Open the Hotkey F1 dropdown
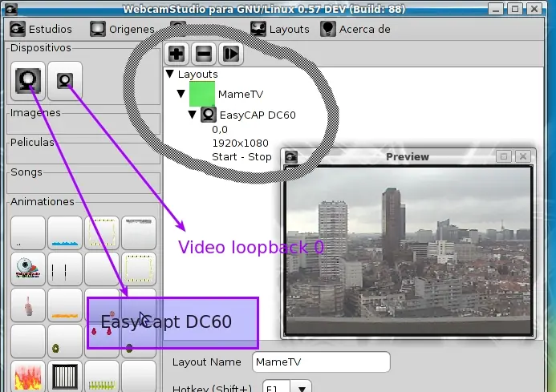This screenshot has width=556, height=392. [302, 388]
